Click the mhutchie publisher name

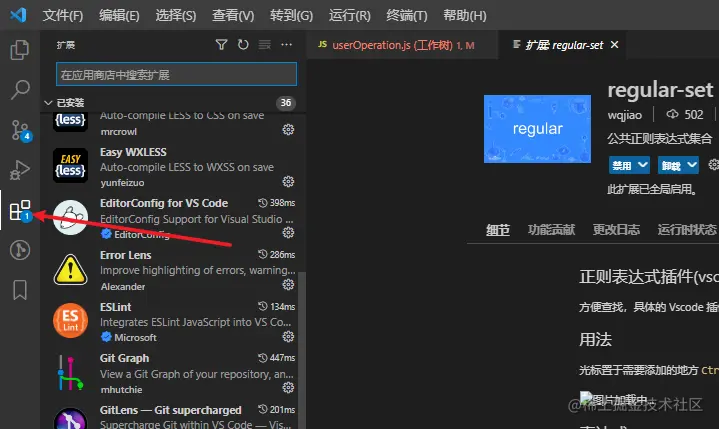[x=121, y=390]
